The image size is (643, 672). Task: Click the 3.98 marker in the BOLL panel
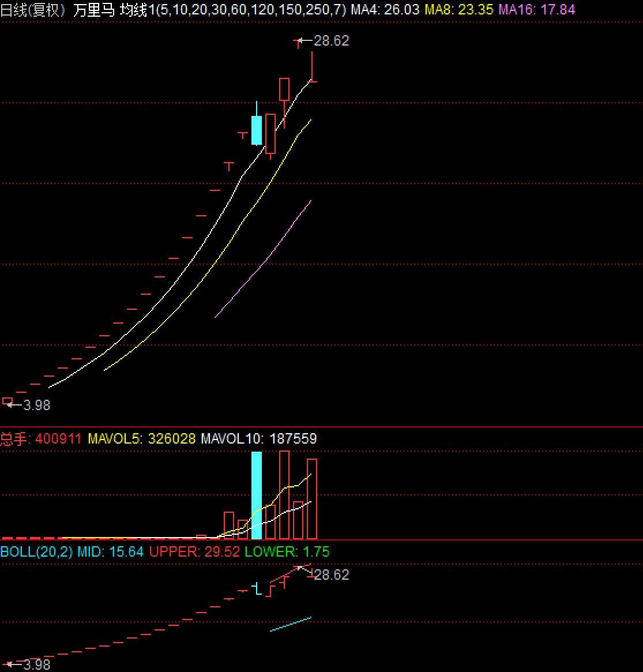coord(36,665)
